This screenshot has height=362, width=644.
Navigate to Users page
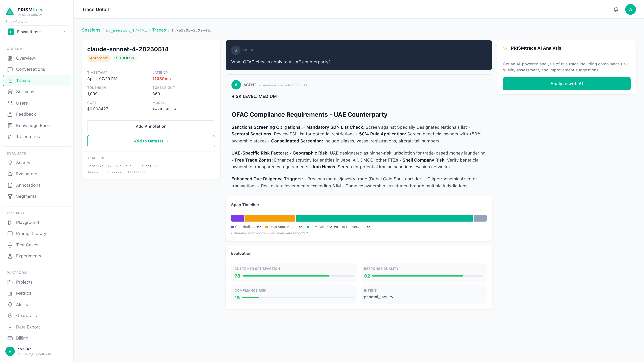(37, 103)
